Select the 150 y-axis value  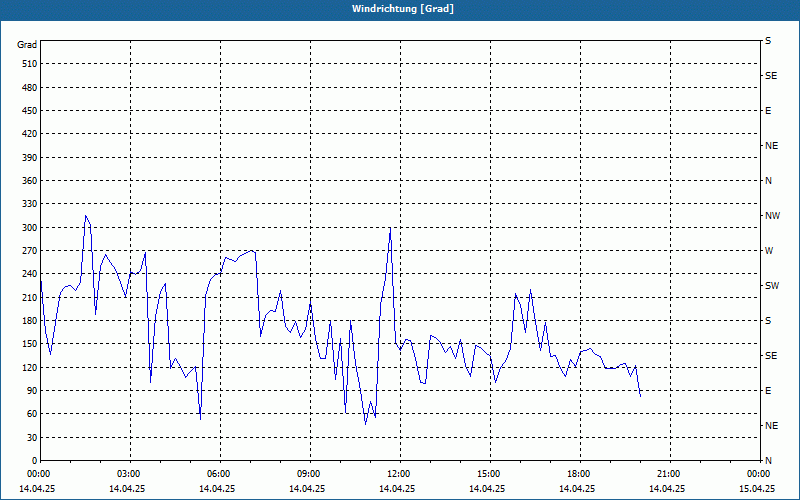pyautogui.click(x=30, y=344)
